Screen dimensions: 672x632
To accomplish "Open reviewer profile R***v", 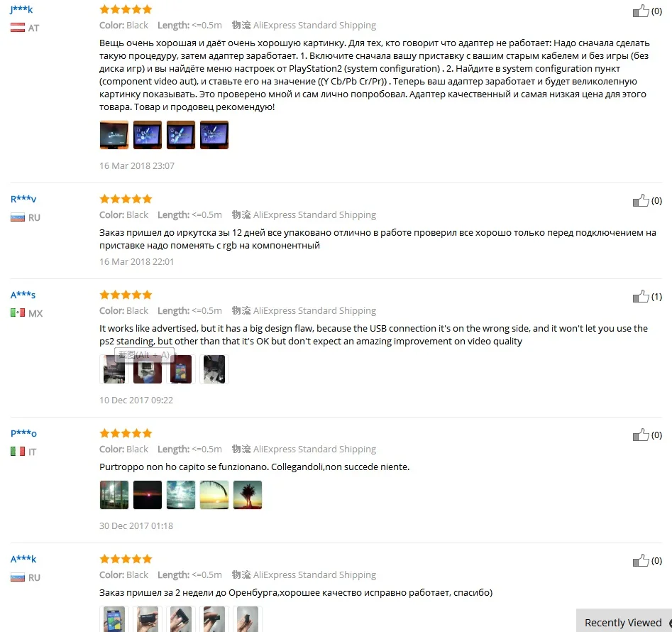I will tap(23, 199).
